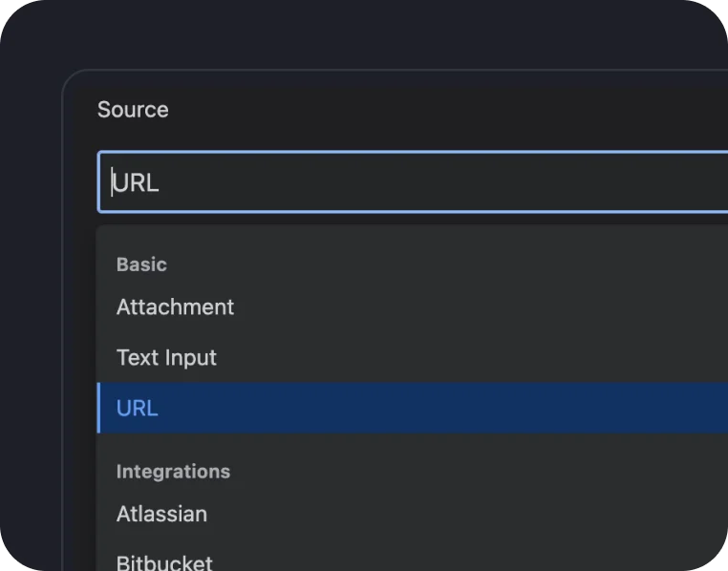Image resolution: width=728 pixels, height=571 pixels.
Task: Select Atlassian under Integrations
Action: tap(413, 514)
